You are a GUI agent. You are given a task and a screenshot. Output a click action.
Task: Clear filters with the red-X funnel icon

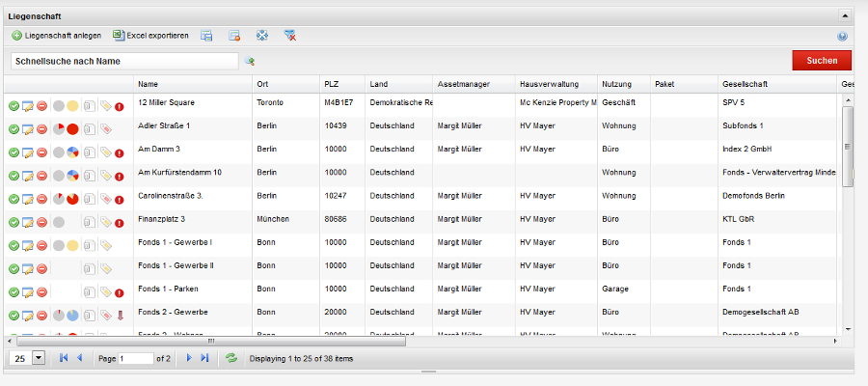[290, 36]
